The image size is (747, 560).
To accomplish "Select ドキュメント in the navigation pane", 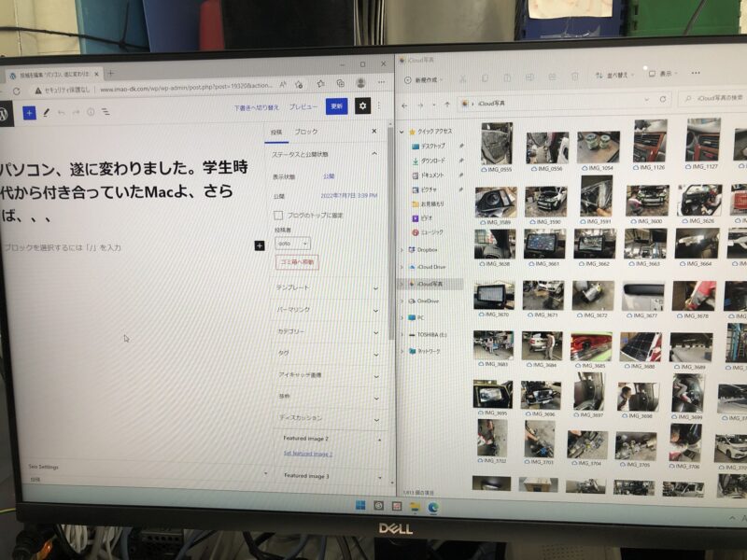I will pos(432,175).
